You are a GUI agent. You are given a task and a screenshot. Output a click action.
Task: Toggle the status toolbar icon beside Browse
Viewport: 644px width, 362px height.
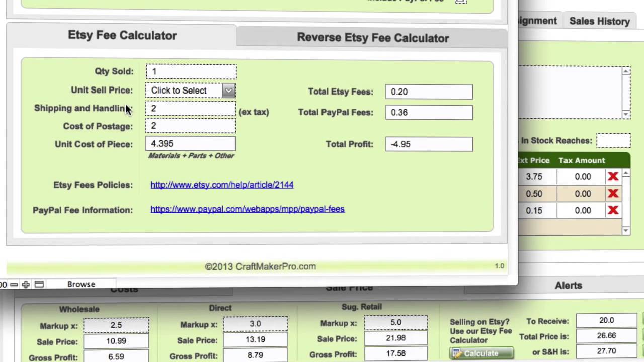(x=39, y=285)
